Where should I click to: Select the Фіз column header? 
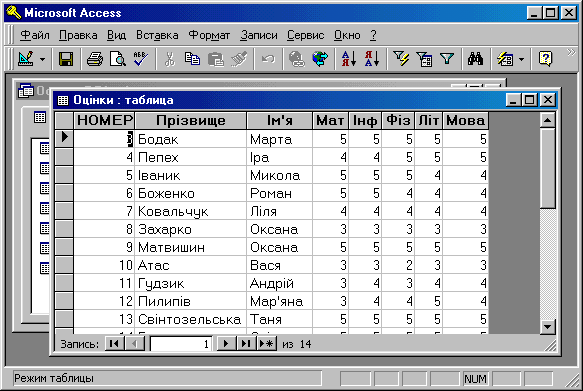(398, 120)
